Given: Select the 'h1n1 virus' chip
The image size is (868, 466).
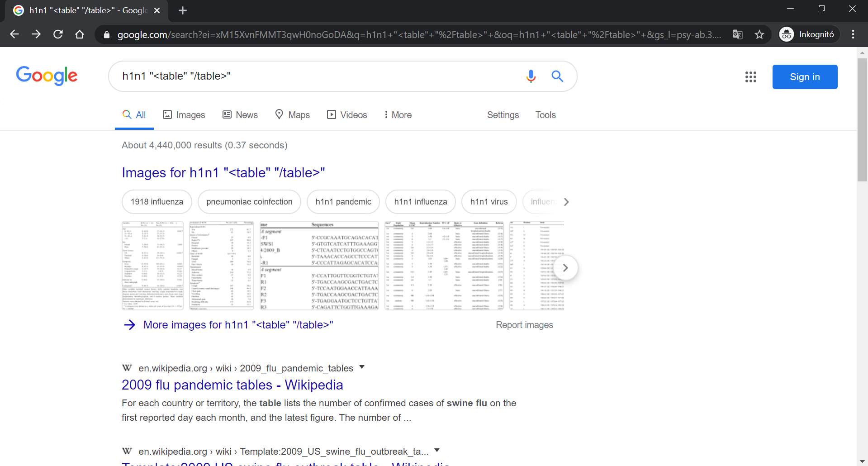Looking at the screenshot, I should [489, 202].
